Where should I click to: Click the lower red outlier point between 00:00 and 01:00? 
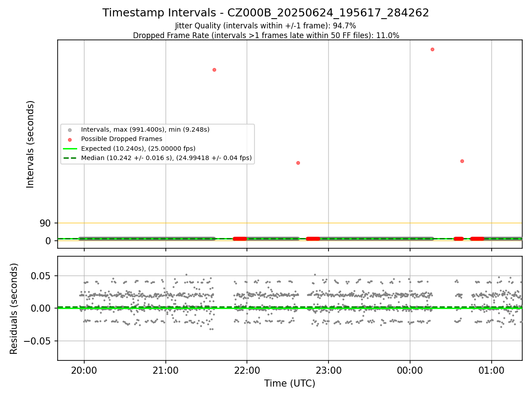pyautogui.click(x=462, y=161)
